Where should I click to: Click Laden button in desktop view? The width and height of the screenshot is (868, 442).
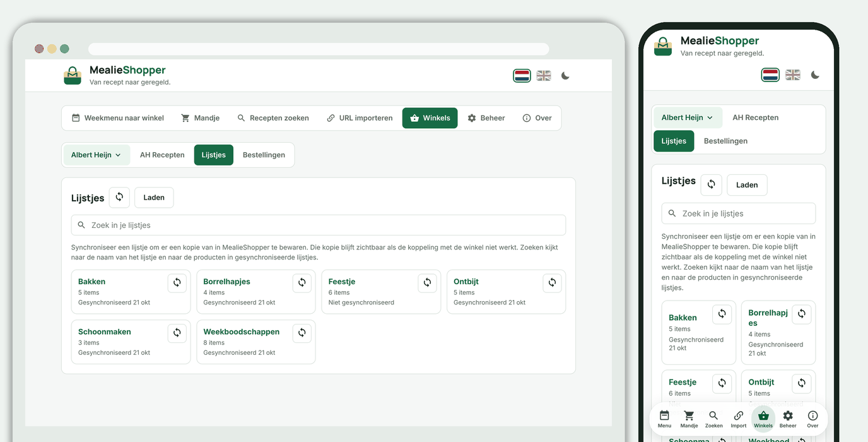154,198
